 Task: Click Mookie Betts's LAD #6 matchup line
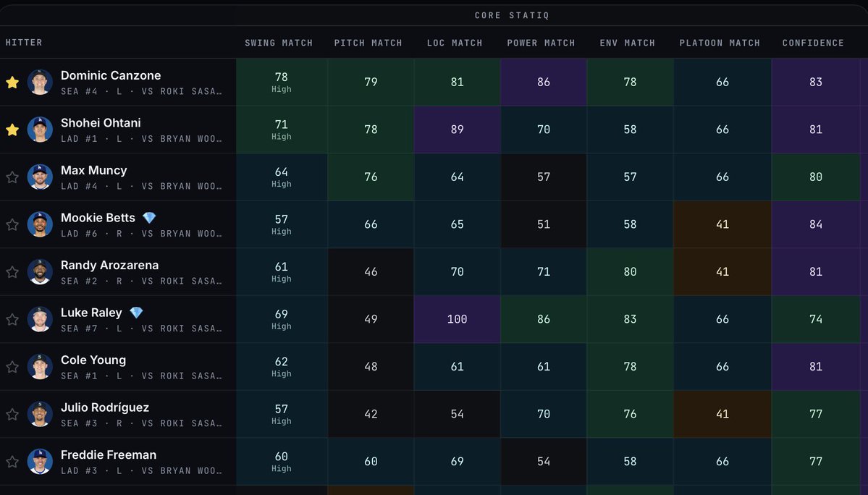click(141, 234)
